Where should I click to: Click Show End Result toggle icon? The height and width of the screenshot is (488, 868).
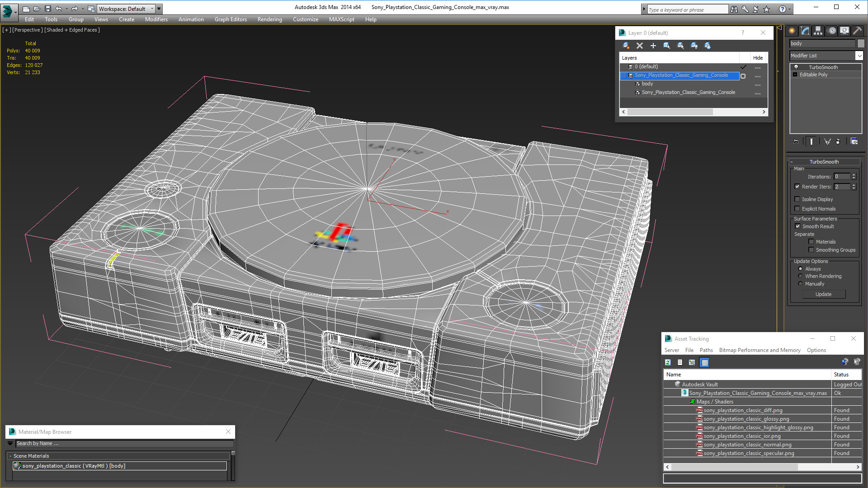click(x=811, y=141)
